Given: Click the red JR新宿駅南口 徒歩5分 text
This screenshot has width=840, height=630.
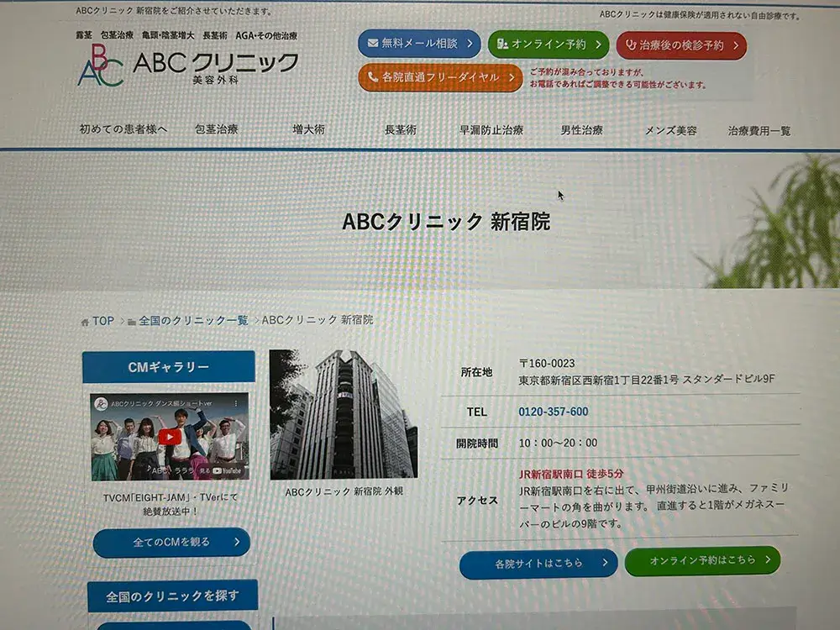Looking at the screenshot, I should point(571,474).
